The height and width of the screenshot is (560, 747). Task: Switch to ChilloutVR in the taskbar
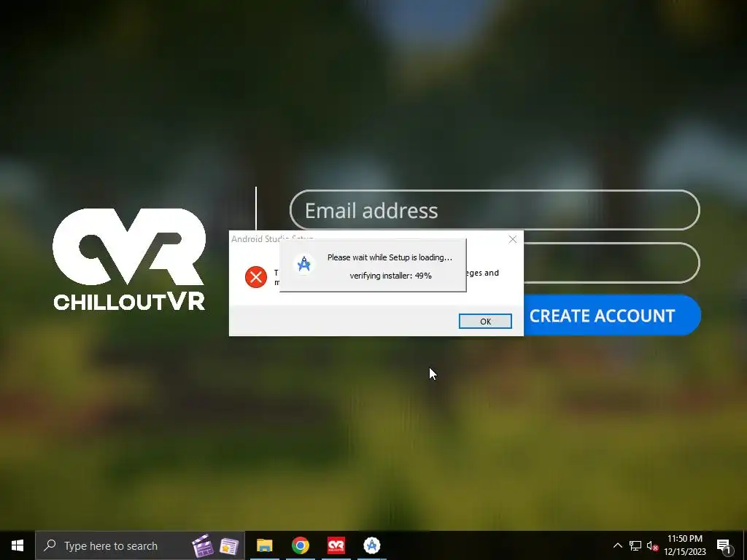click(336, 545)
